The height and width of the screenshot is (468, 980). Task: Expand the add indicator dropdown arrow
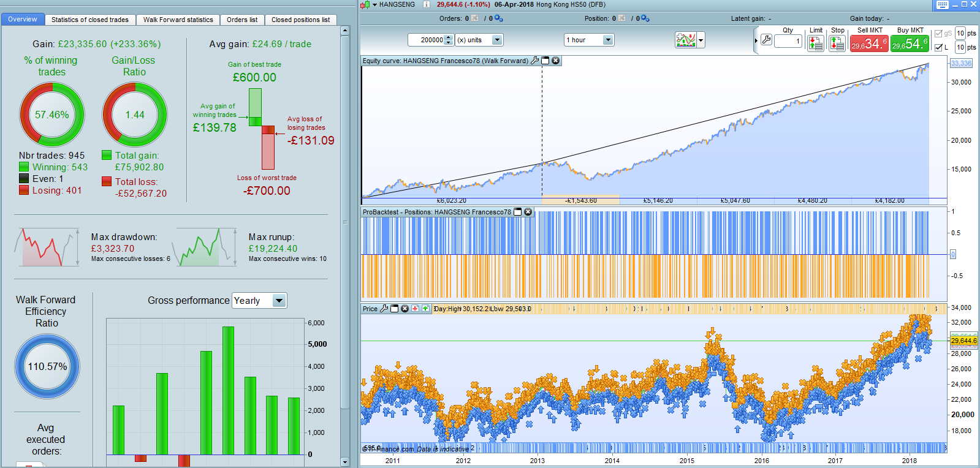pos(701,40)
